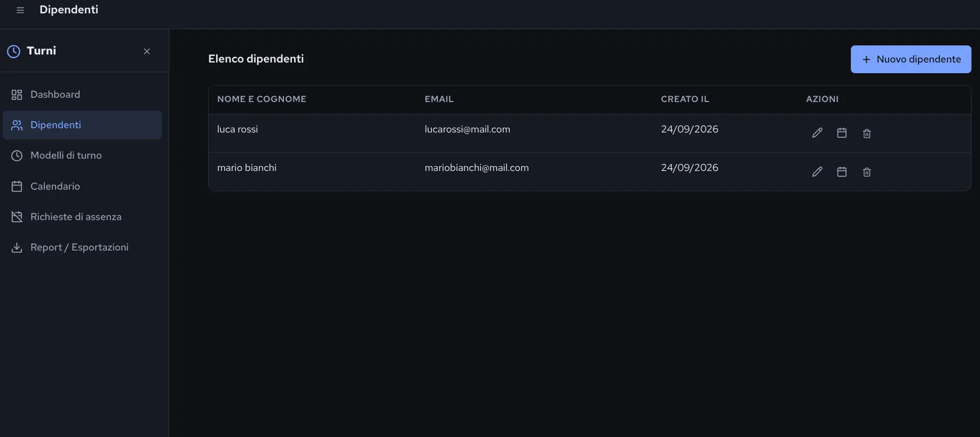This screenshot has width=980, height=437.
Task: Click the NOME E COGNOME column header
Action: [262, 99]
